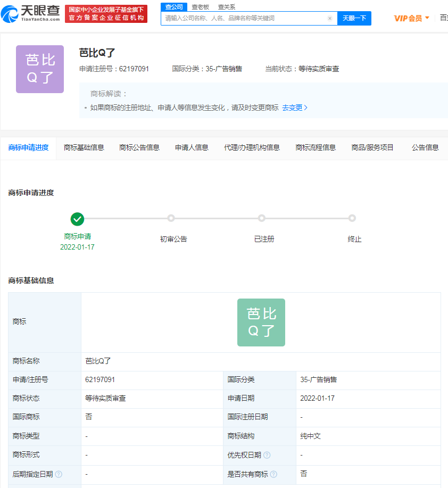This screenshot has width=448, height=488.
Task: Open the 申请人信息 tab
Action: click(x=192, y=147)
